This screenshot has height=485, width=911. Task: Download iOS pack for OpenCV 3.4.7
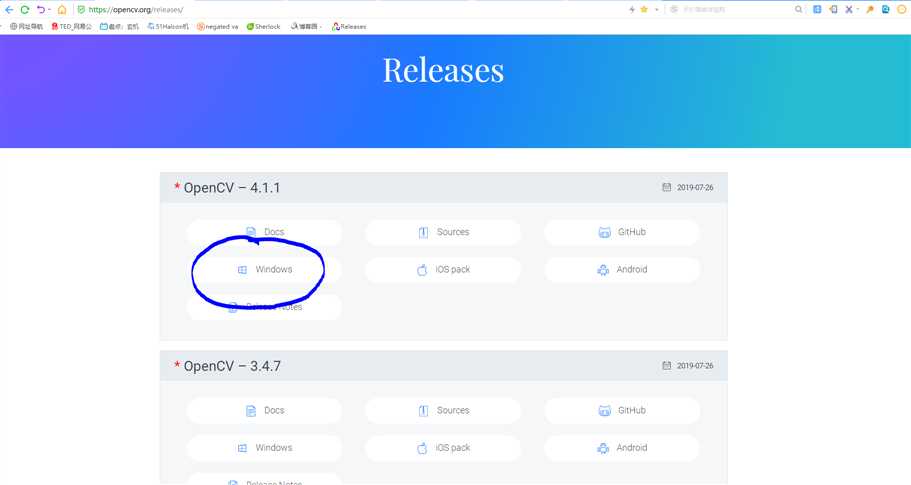coord(443,448)
